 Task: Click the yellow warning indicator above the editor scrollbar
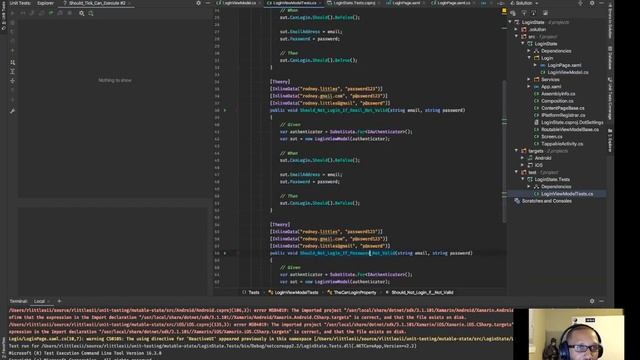(504, 11)
